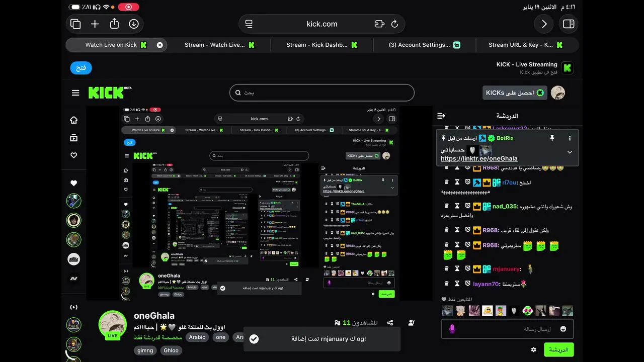This screenshot has height=362, width=644.
Task: Ban nad_035 with shield icon
Action: click(467, 206)
